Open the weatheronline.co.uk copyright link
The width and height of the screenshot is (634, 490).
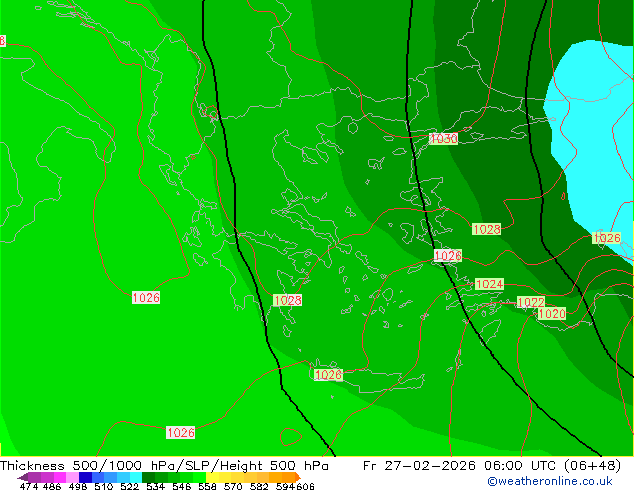point(550,481)
